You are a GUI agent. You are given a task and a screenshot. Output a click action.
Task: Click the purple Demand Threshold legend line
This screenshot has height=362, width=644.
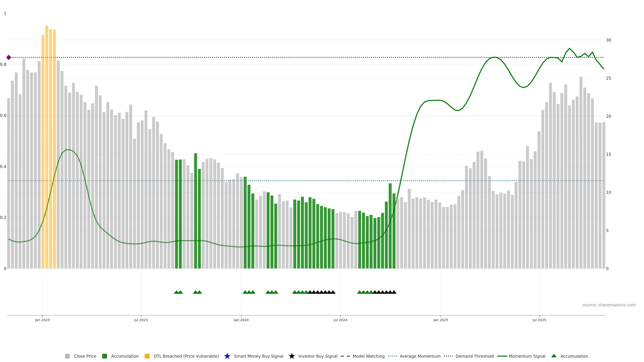[x=448, y=356]
